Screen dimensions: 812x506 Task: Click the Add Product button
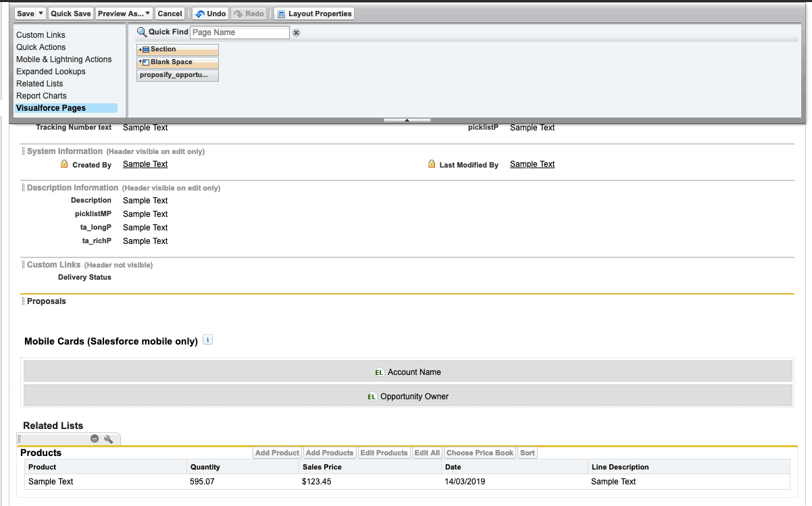[277, 453]
